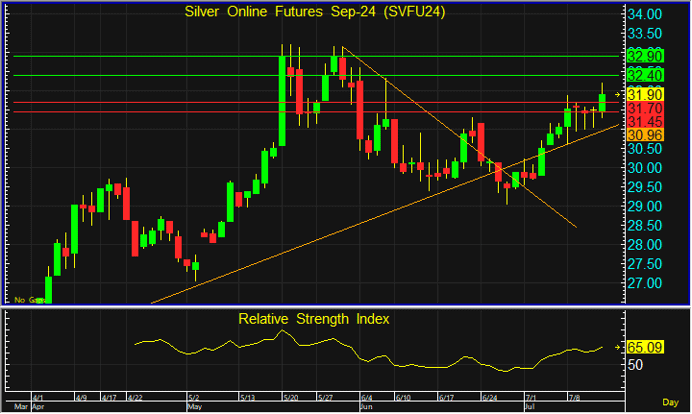Click the Relative Strength Index panel title

[313, 319]
